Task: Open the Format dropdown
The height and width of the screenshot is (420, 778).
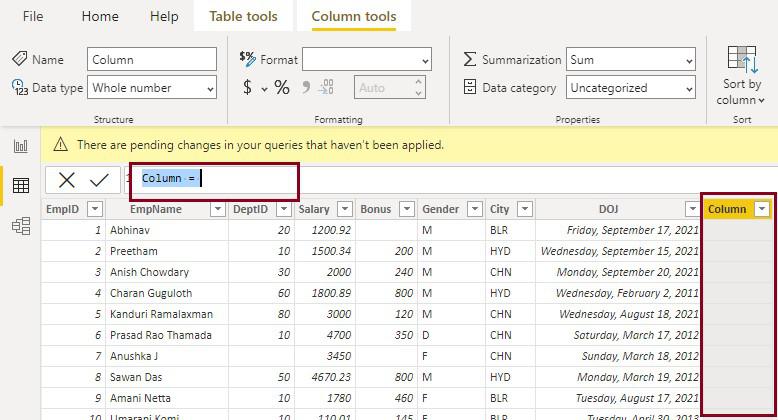Action: (366, 60)
